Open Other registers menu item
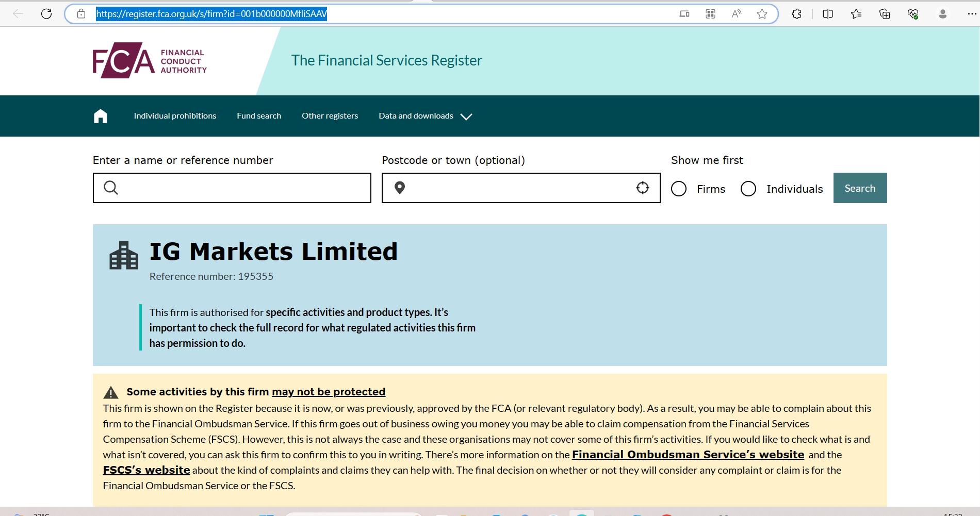This screenshot has height=516, width=980. click(x=330, y=116)
